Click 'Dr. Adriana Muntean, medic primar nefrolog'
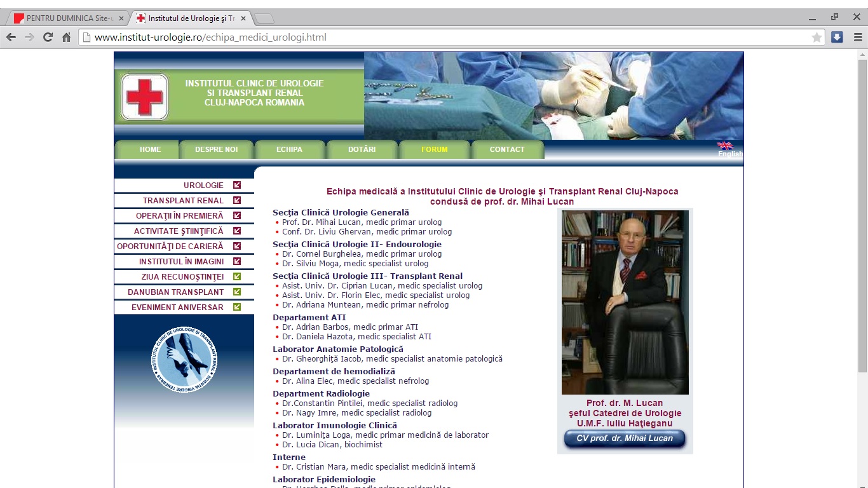 tap(365, 305)
